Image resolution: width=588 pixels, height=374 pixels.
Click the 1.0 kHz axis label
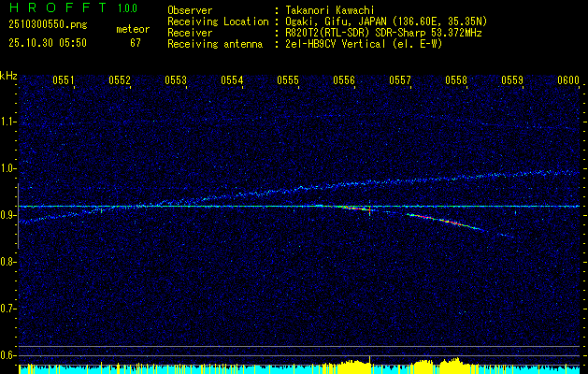(x=8, y=168)
